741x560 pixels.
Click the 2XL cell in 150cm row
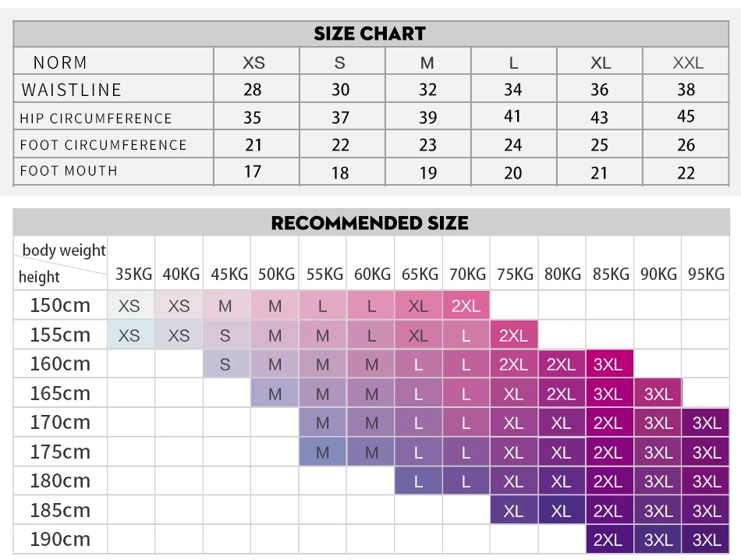(466, 305)
